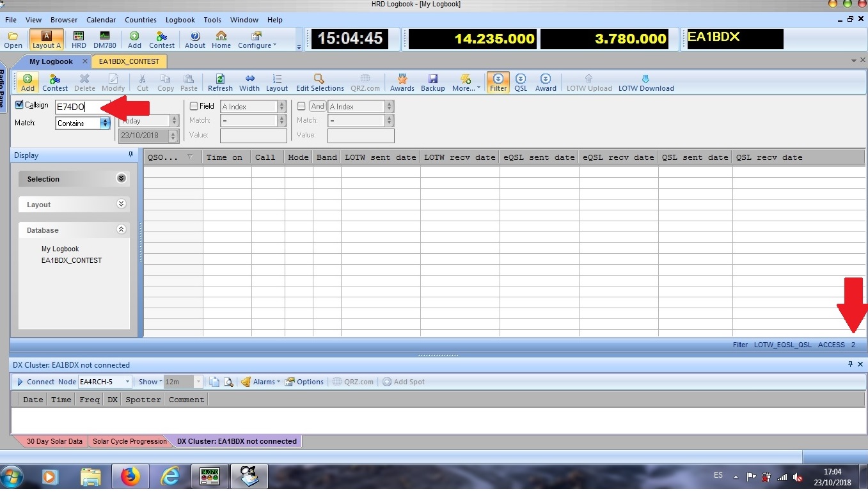
Task: Uncheck the Callsign filter checkbox
Action: (x=19, y=105)
